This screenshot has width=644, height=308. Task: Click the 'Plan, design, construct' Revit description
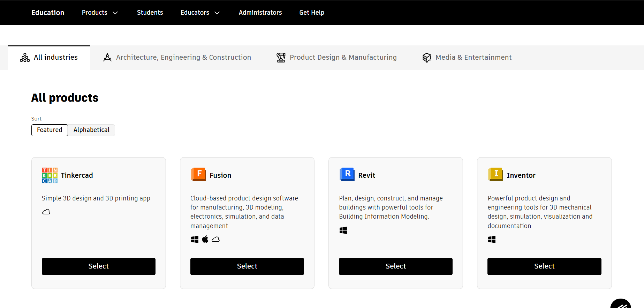(391, 207)
